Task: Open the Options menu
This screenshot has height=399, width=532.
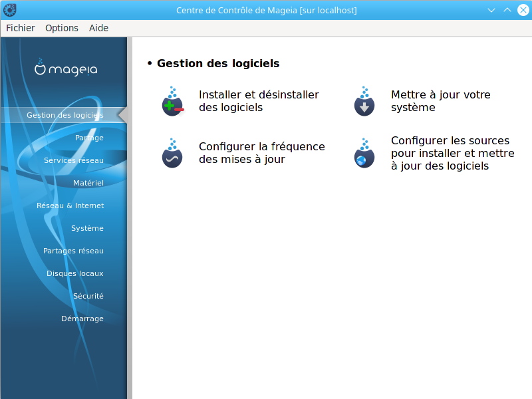Action: tap(62, 28)
